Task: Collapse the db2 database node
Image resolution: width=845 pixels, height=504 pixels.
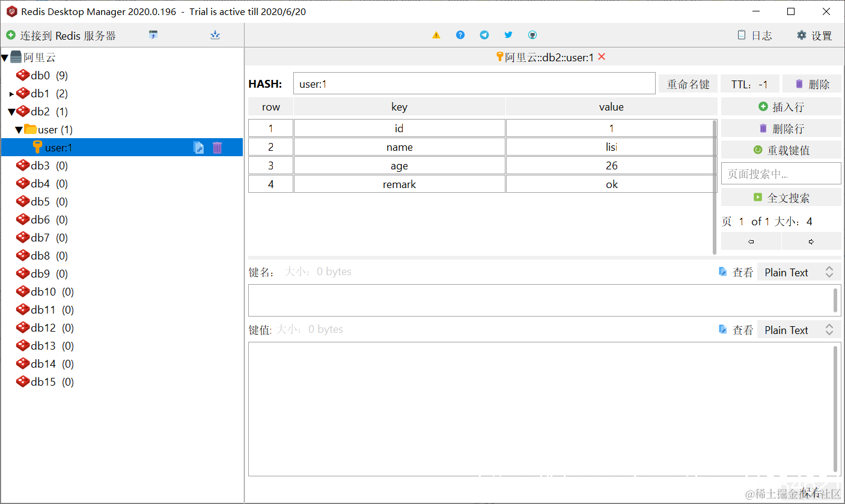Action: pyautogui.click(x=11, y=112)
